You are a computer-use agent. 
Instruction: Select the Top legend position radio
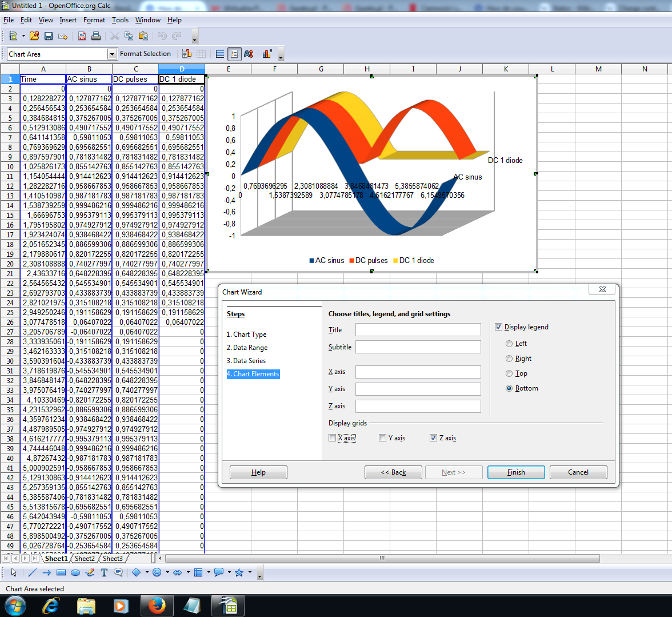click(x=509, y=373)
